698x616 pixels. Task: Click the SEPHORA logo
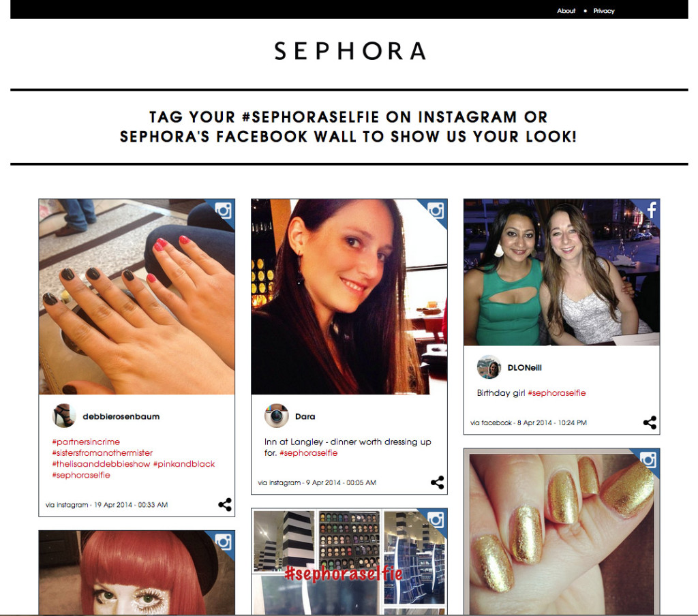click(x=350, y=50)
